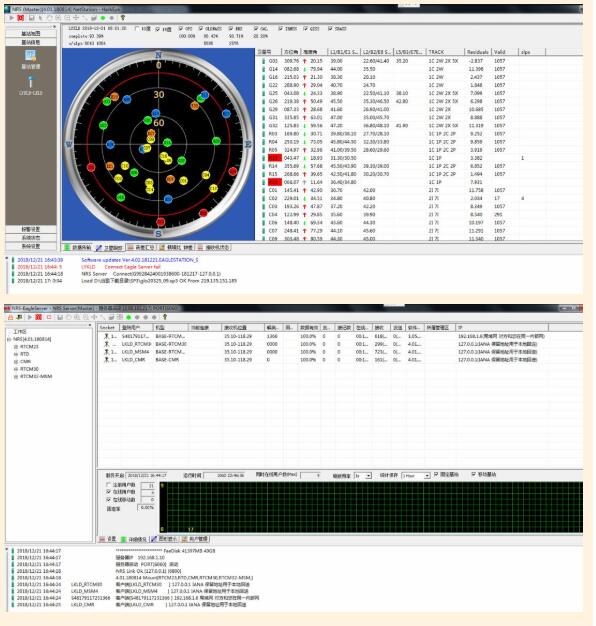The height and width of the screenshot is (626, 596).
Task: Toggle the GAL constellation checkbox
Action: (x=256, y=29)
